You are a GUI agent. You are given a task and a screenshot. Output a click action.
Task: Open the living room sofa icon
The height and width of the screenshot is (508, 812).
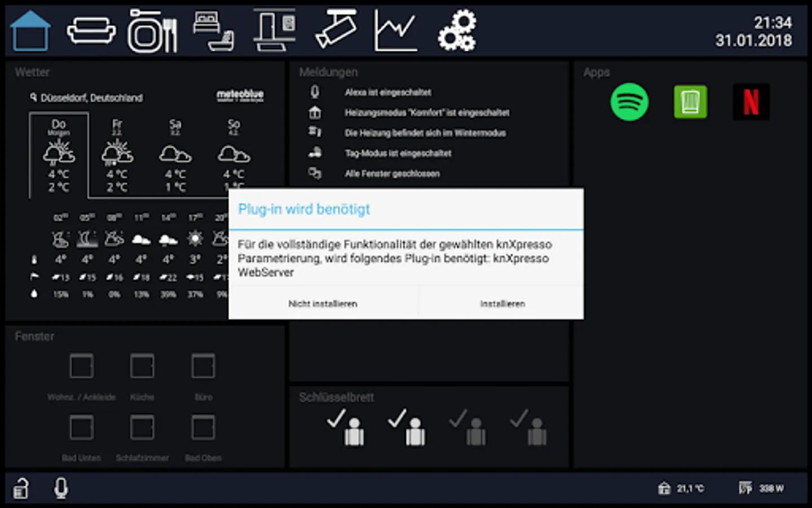[91, 30]
